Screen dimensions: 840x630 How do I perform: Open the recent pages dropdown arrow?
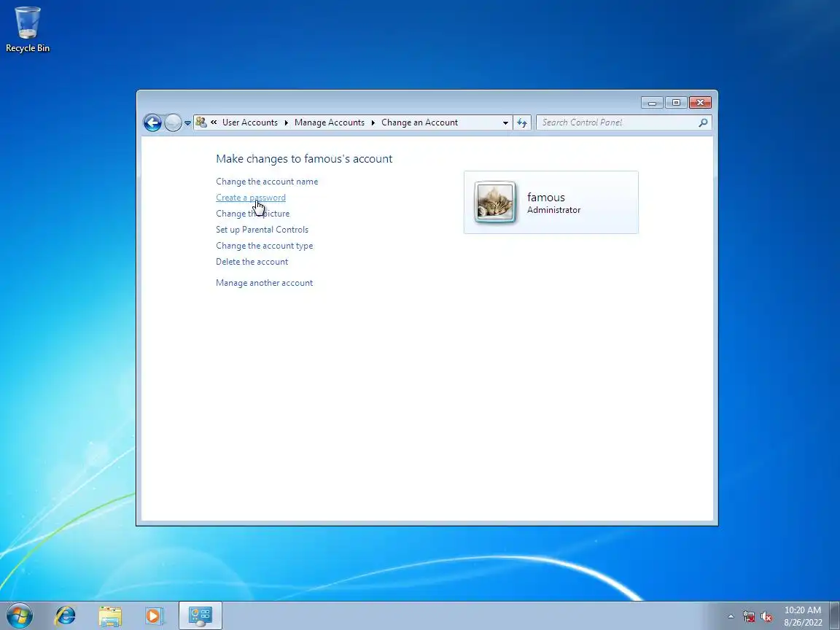point(187,123)
